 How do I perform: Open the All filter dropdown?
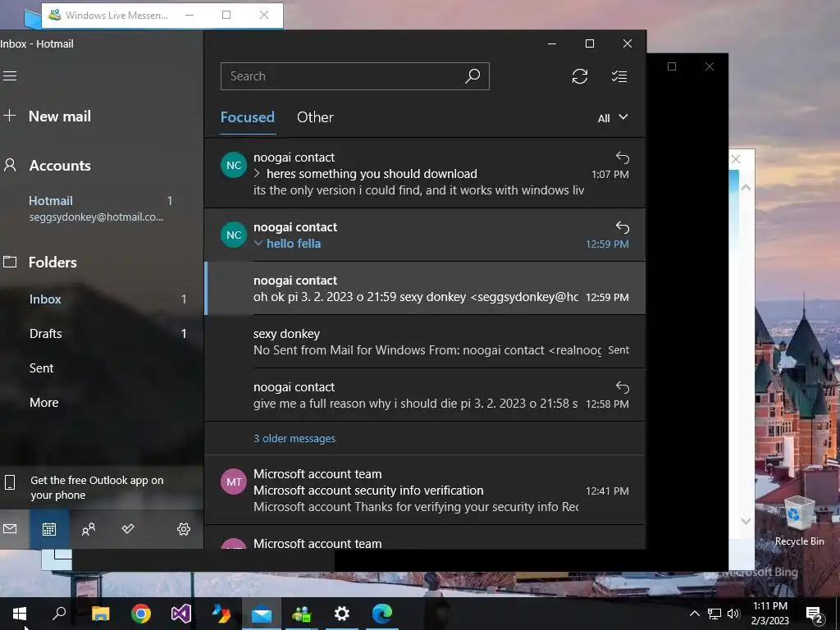[x=612, y=118]
